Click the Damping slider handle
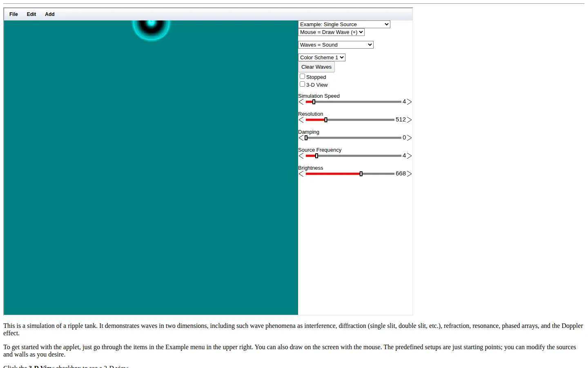This screenshot has height=368, width=588. 306,138
